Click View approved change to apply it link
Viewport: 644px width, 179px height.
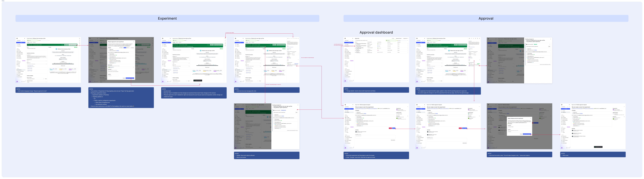444,47
